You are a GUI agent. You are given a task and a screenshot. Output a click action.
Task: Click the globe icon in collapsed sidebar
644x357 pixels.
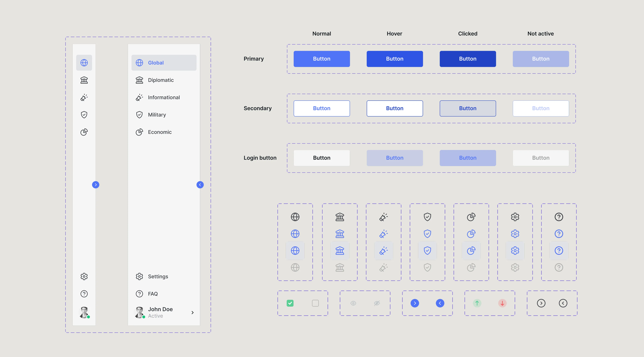tap(84, 63)
